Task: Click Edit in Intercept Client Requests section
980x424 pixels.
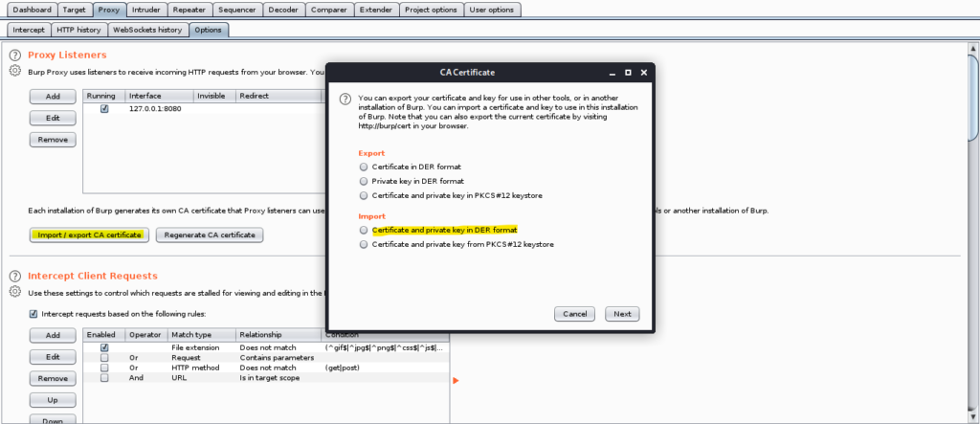Action: point(53,356)
